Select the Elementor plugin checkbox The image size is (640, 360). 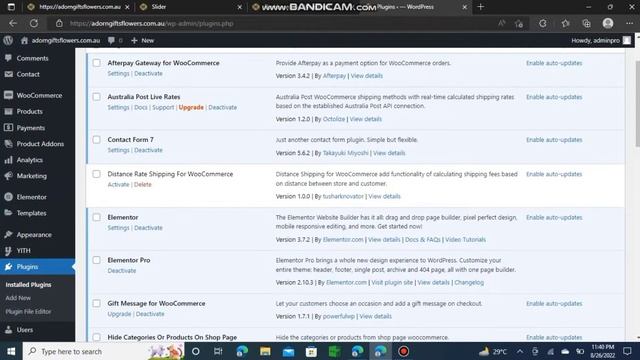click(96, 217)
